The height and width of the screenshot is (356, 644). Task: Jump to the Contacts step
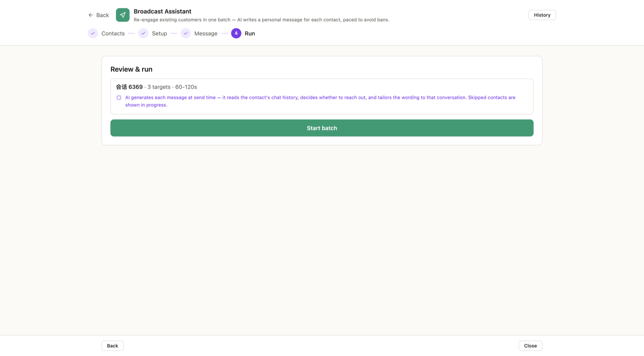pos(113,33)
